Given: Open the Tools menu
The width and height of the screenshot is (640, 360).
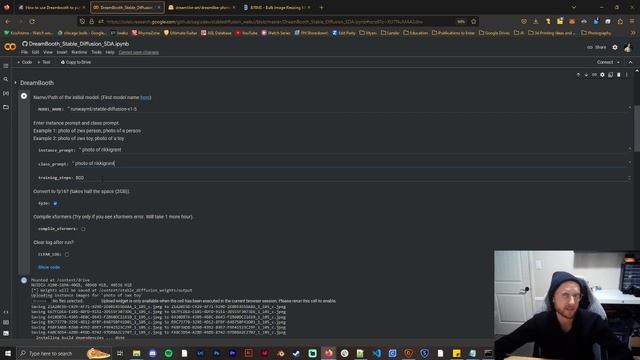Looking at the screenshot, I should tap(96, 52).
